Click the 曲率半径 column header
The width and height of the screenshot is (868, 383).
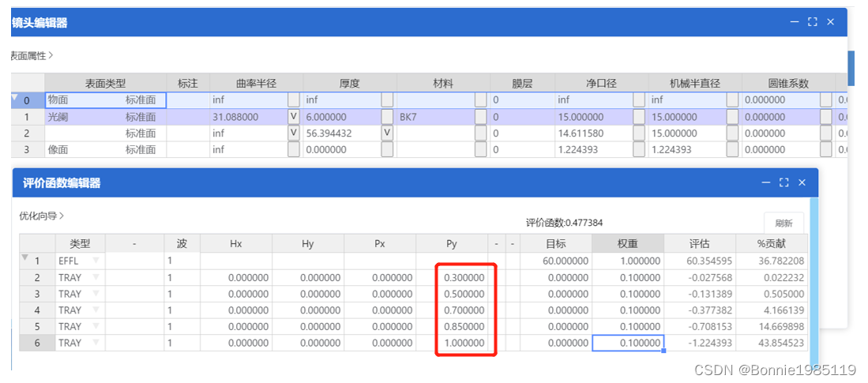pyautogui.click(x=257, y=84)
